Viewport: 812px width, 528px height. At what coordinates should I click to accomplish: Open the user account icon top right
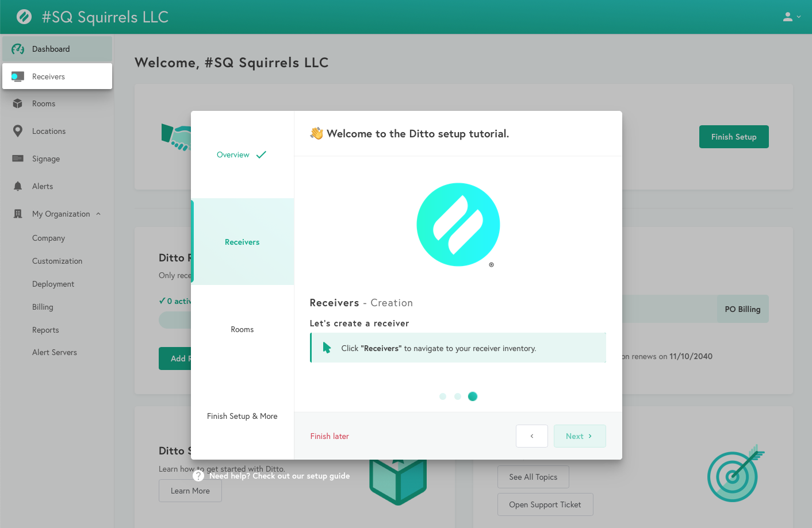point(787,17)
